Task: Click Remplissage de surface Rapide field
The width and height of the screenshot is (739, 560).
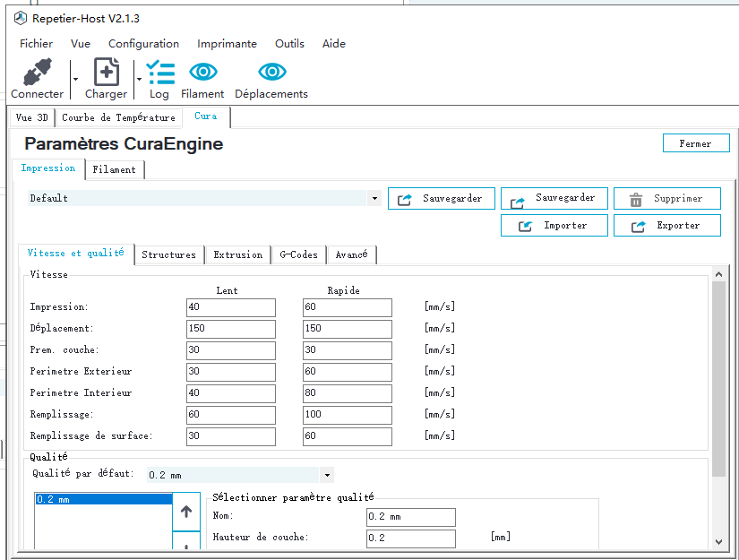Action: tap(348, 436)
